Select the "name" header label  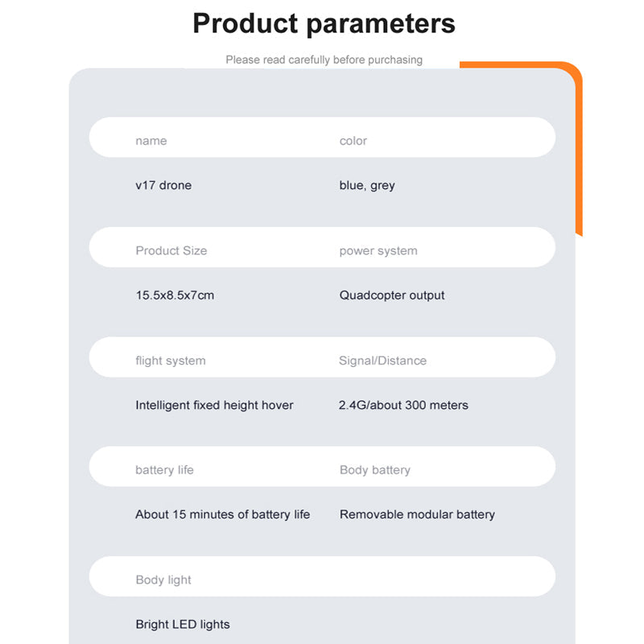pyautogui.click(x=151, y=141)
